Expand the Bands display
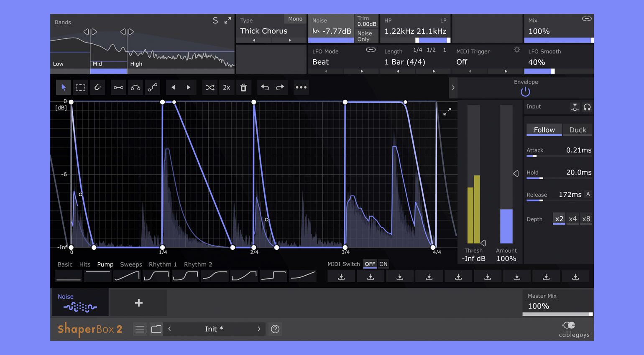This screenshot has width=644, height=355. pyautogui.click(x=227, y=20)
